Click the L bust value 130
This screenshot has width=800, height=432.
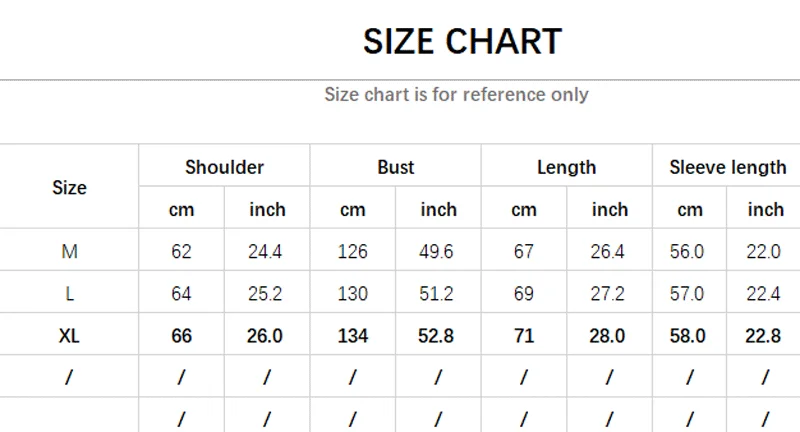(353, 294)
